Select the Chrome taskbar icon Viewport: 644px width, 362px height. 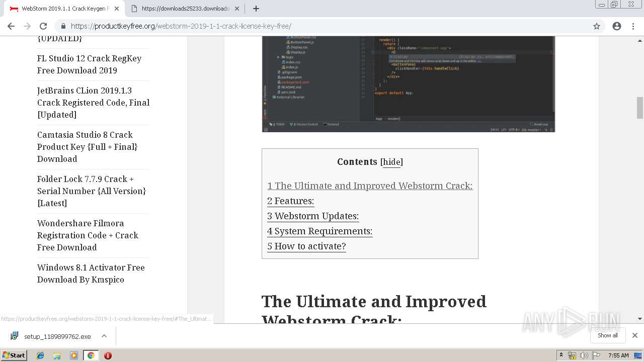tap(91, 355)
